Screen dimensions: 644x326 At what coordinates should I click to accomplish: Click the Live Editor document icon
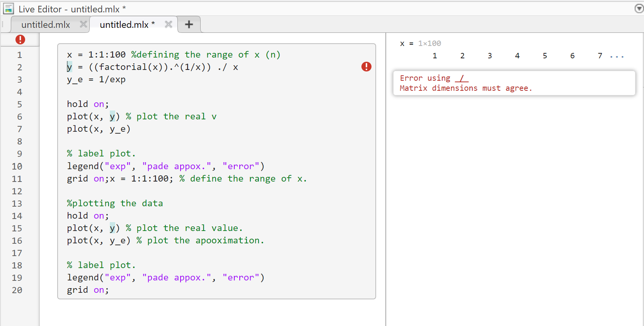coord(9,8)
